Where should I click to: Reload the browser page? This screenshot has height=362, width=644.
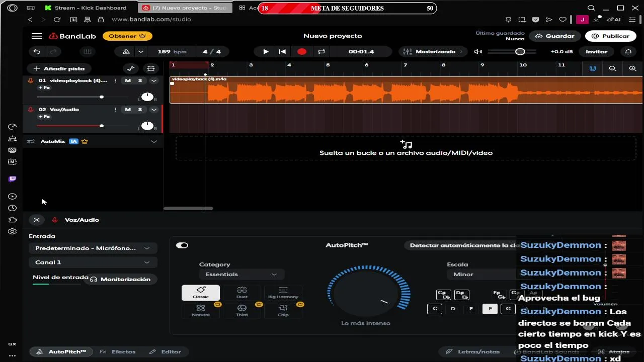click(57, 20)
